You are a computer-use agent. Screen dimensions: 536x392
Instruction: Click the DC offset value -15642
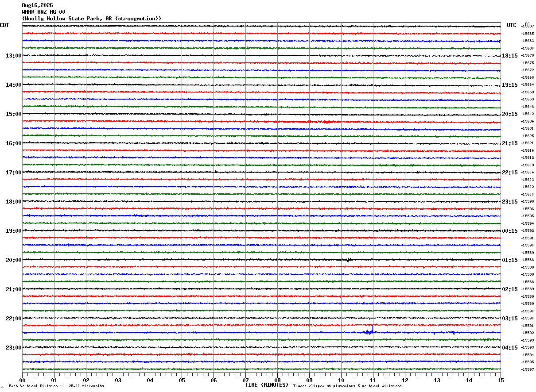[527, 114]
